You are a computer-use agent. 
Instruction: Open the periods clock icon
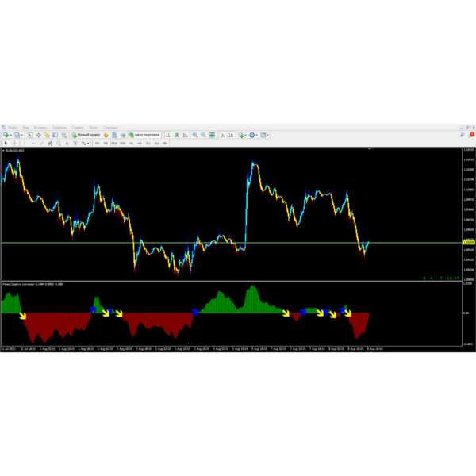[252, 135]
